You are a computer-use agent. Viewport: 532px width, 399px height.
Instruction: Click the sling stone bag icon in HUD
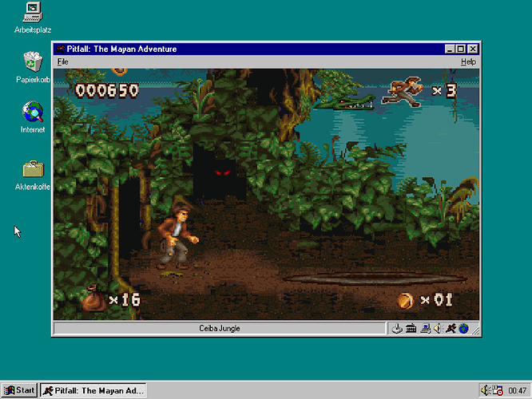click(x=93, y=298)
